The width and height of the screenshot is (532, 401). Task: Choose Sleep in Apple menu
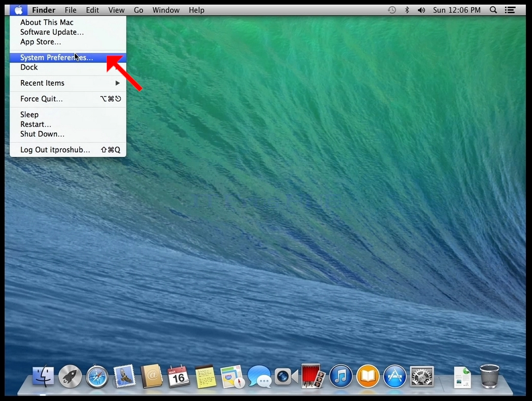[68, 115]
